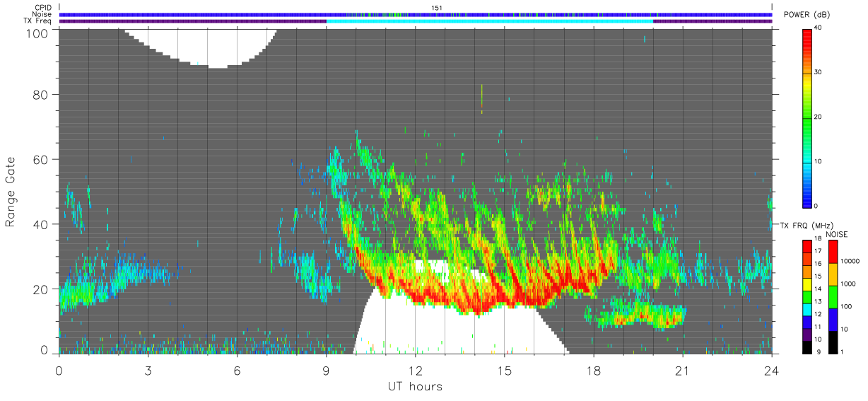Click the blue 11–12 MHz TX FRQ swatch
Image resolution: width=868 pixels, height=401 pixels.
pos(808,321)
